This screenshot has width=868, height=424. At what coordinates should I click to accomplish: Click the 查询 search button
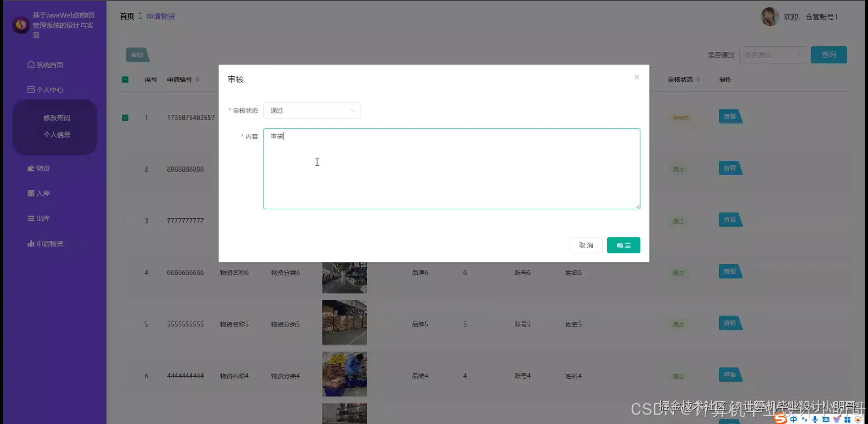tap(829, 54)
